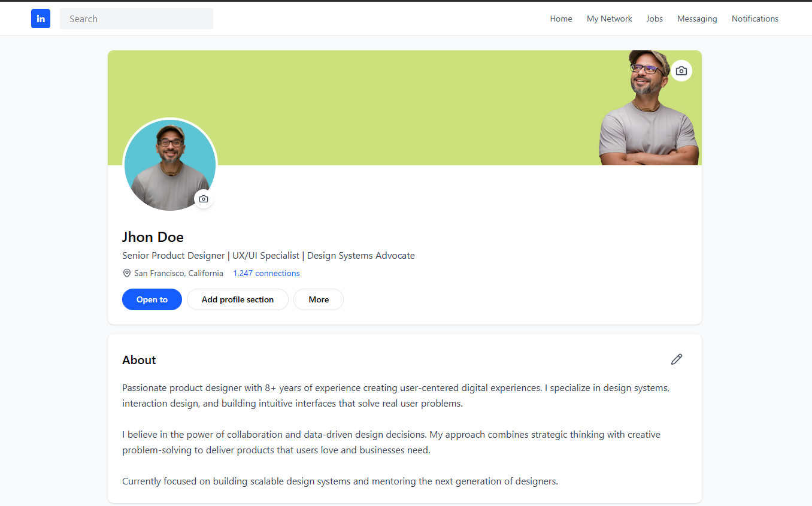
Task: Click the Open to button
Action: coord(152,299)
